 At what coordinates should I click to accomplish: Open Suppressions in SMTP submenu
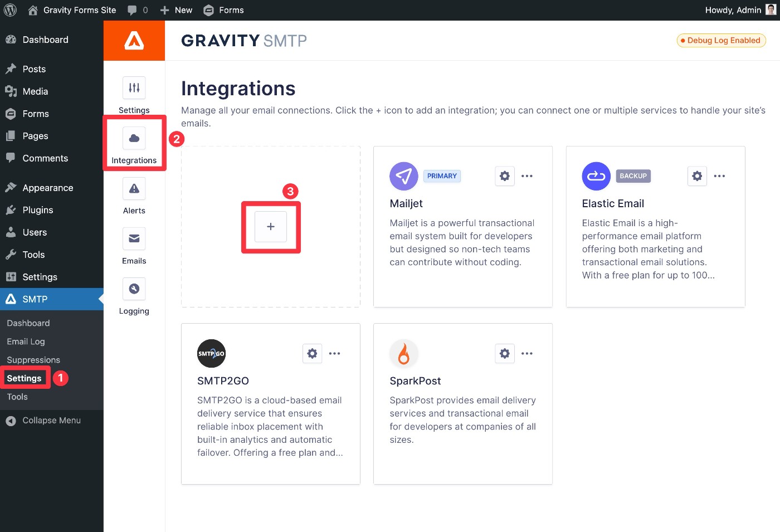pos(33,360)
